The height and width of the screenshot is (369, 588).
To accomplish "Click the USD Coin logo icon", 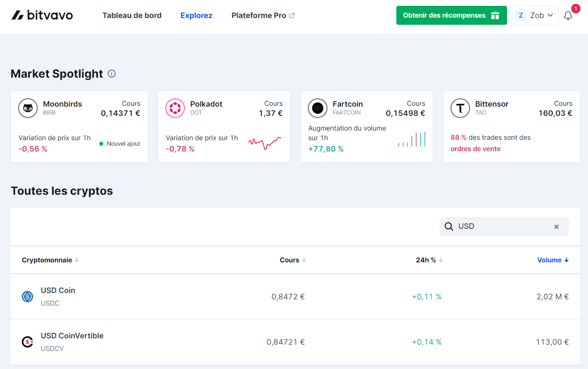I will [27, 296].
